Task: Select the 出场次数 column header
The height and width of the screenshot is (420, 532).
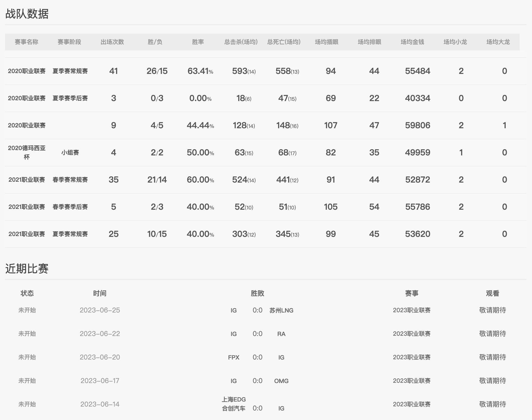Action: 113,42
